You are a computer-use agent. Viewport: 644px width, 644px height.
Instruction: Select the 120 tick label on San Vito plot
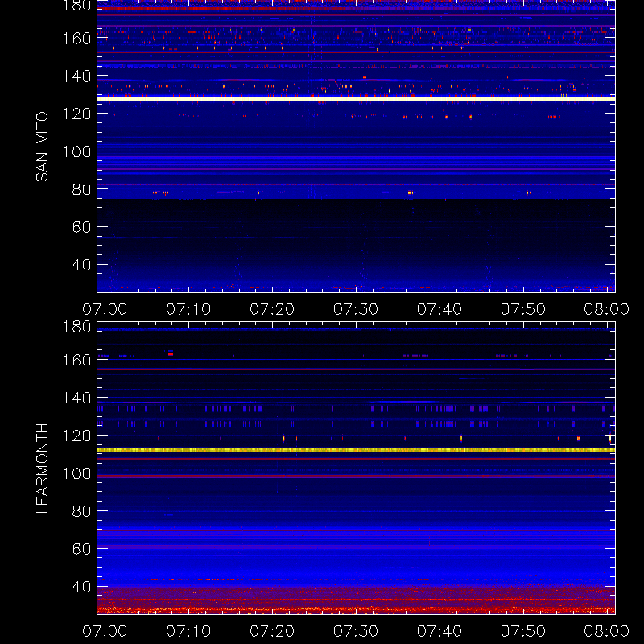click(x=76, y=114)
